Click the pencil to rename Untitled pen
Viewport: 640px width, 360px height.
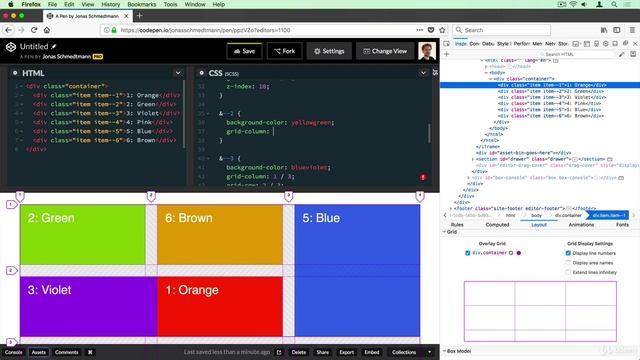54,47
